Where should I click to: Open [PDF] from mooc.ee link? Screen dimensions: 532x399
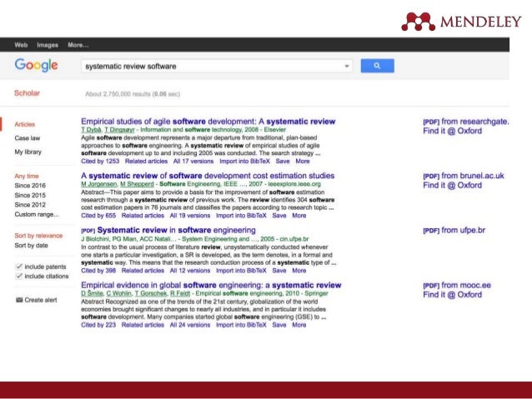pyautogui.click(x=457, y=285)
